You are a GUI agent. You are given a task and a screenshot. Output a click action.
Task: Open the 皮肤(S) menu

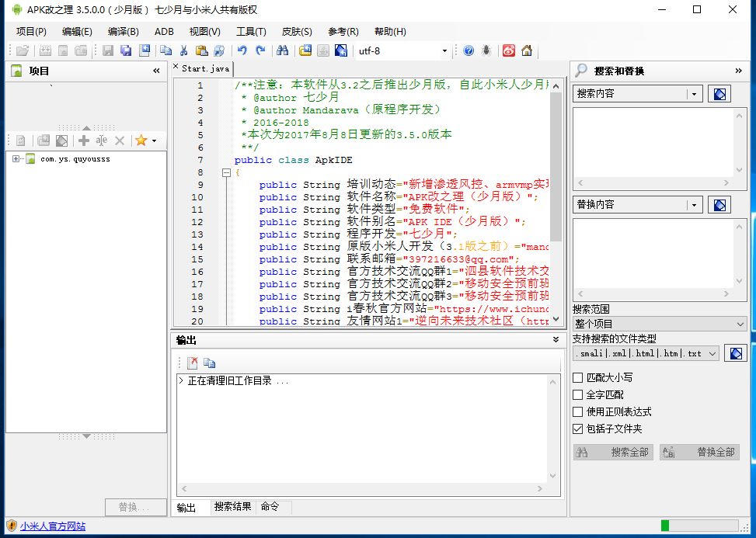coord(297,31)
